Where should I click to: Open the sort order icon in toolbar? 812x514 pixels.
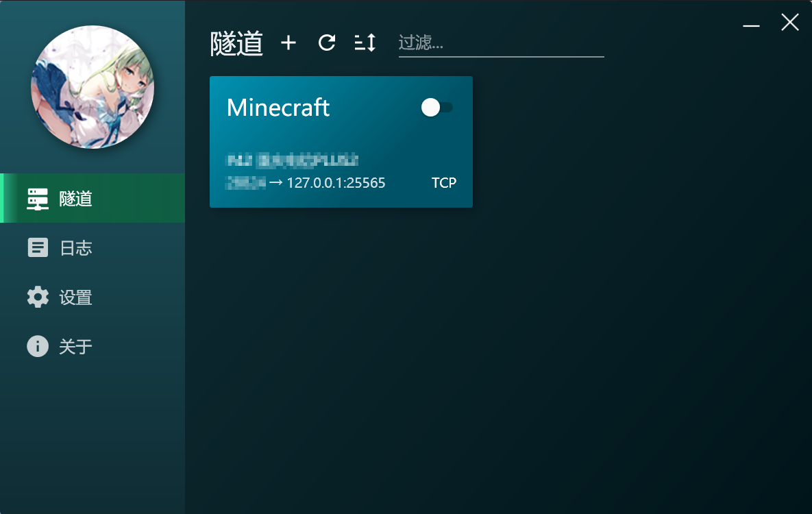pos(365,42)
